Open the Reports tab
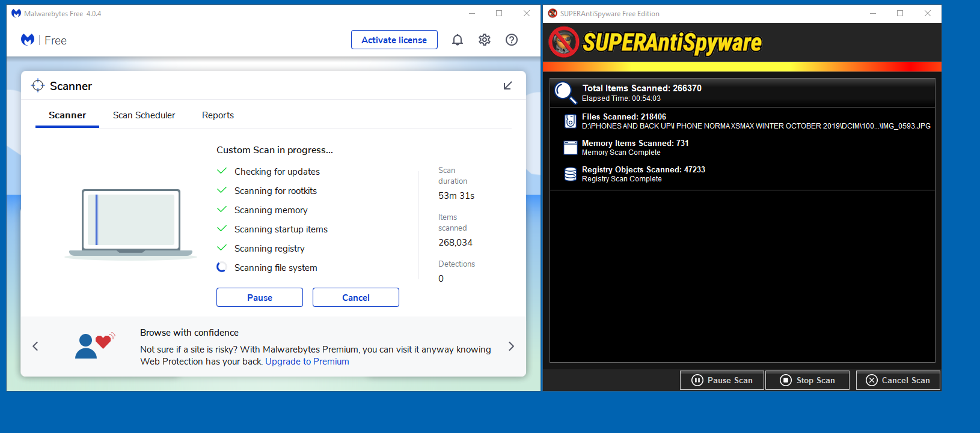 tap(218, 115)
